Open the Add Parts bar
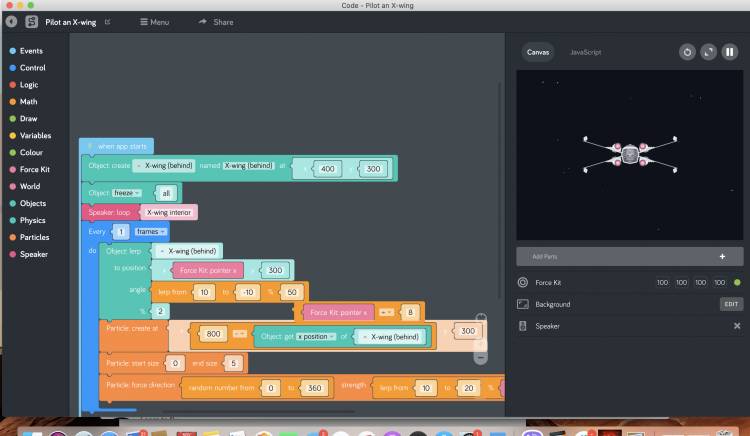Viewport: 750px width, 436px height. pos(629,257)
